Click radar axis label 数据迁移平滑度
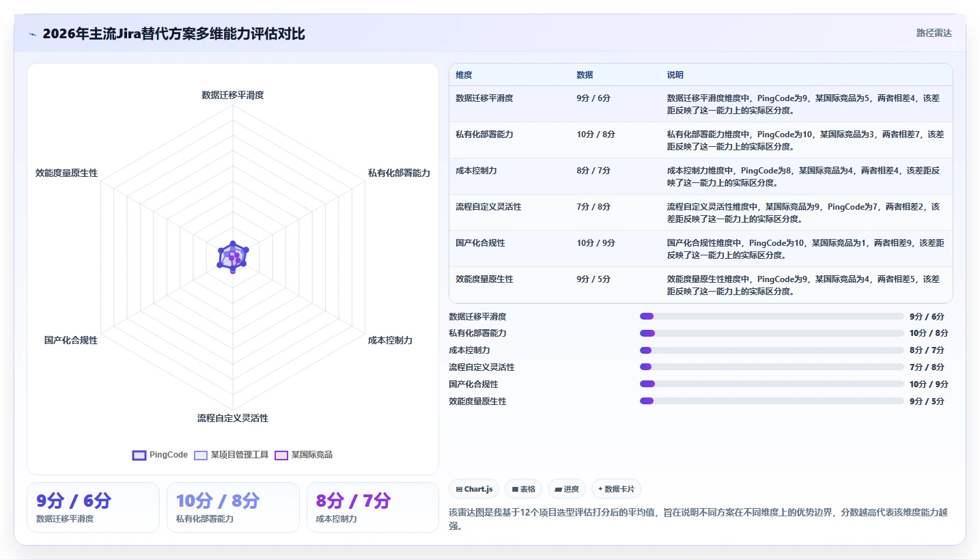The image size is (980, 560). pos(233,95)
